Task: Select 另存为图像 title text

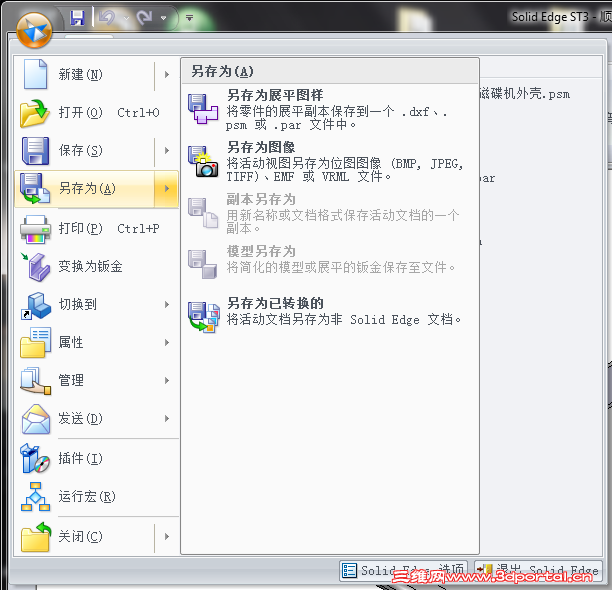Action: point(261,148)
